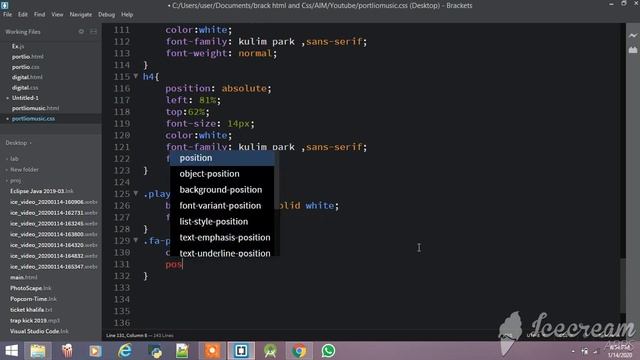Open Android Studio from the taskbar

pos(270,351)
